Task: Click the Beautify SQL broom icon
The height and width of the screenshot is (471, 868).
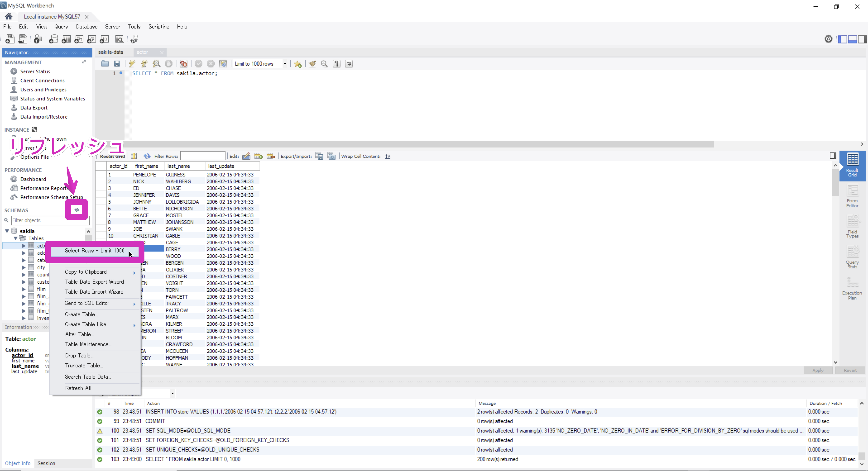Action: tap(312, 64)
